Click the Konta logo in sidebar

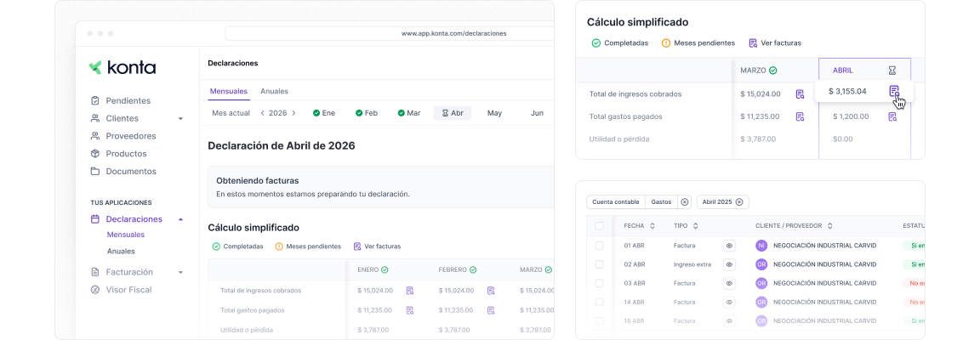[122, 67]
